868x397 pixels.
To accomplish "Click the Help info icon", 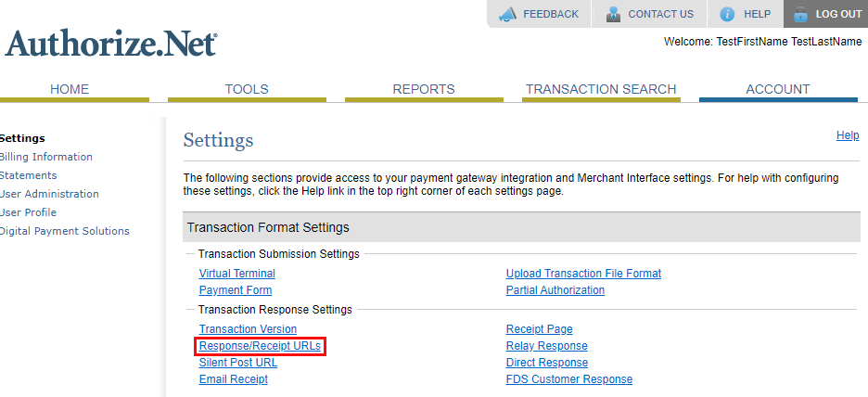I will point(727,15).
